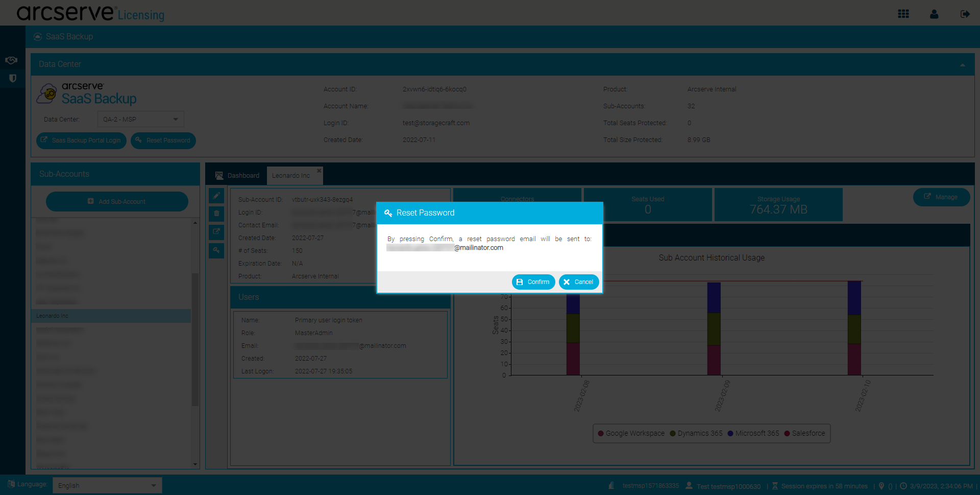Click the Arcserve Internal product value under Data Center

pyautogui.click(x=712, y=89)
